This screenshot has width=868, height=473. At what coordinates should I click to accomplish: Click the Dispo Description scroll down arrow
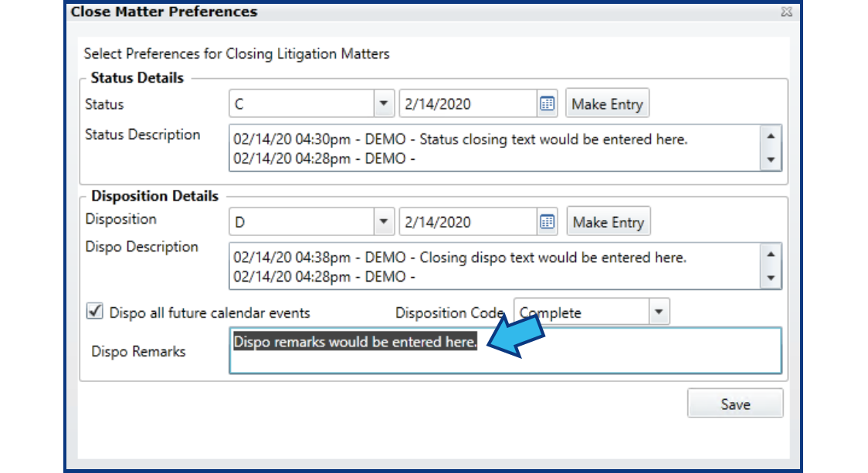coord(771,279)
